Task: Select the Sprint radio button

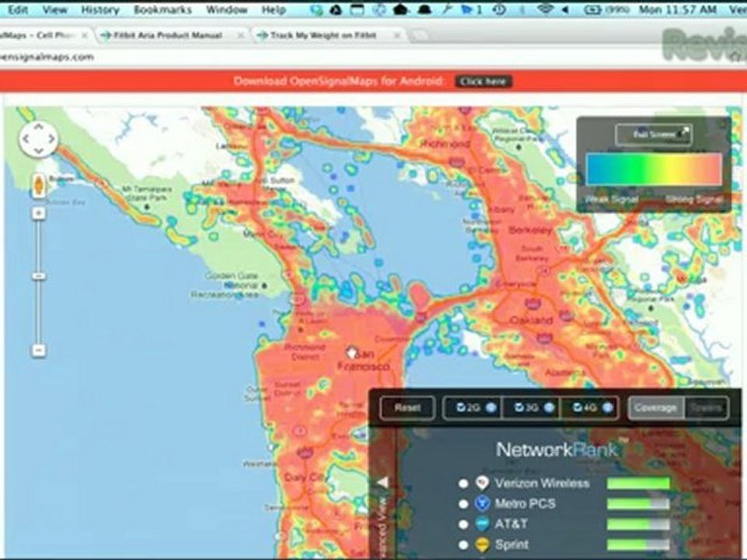Action: [463, 544]
